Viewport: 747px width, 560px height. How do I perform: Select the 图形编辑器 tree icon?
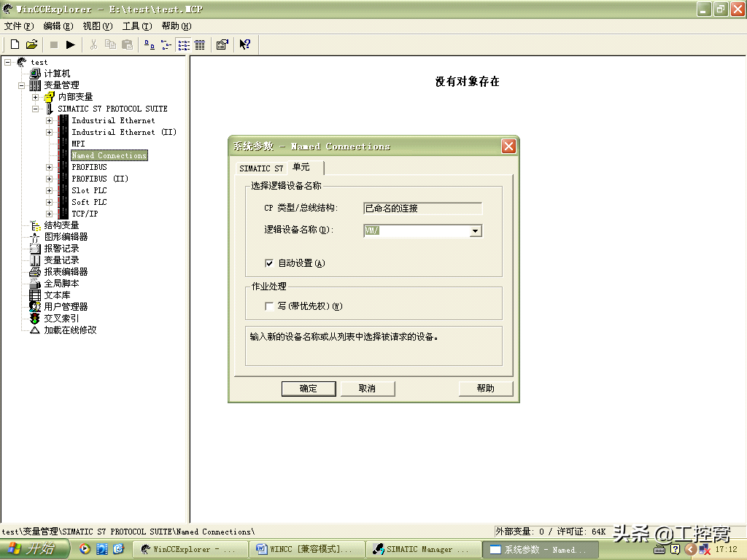tap(35, 237)
